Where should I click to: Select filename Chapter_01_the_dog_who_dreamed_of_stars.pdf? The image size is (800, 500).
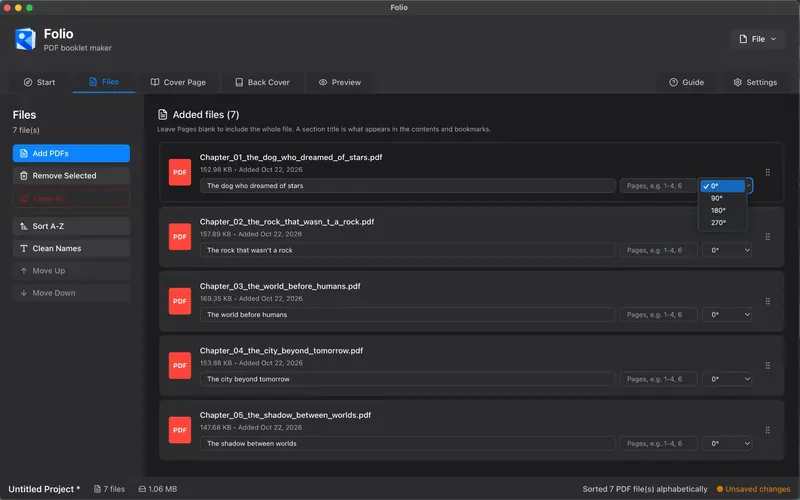(291, 157)
